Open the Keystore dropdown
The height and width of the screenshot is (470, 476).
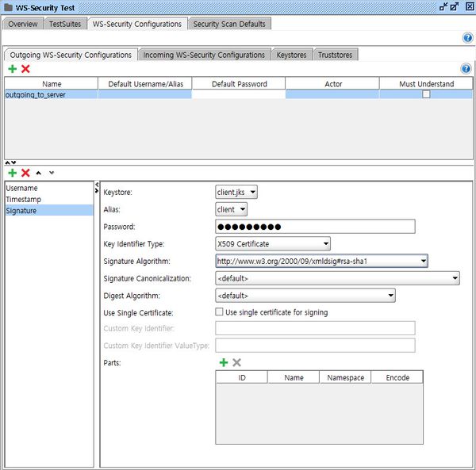pyautogui.click(x=236, y=192)
